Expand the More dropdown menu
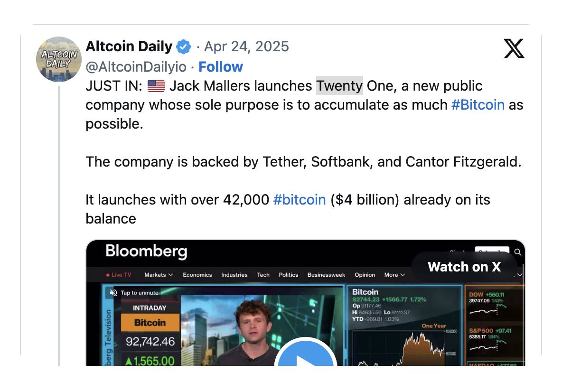The width and height of the screenshot is (562, 392). [x=394, y=275]
